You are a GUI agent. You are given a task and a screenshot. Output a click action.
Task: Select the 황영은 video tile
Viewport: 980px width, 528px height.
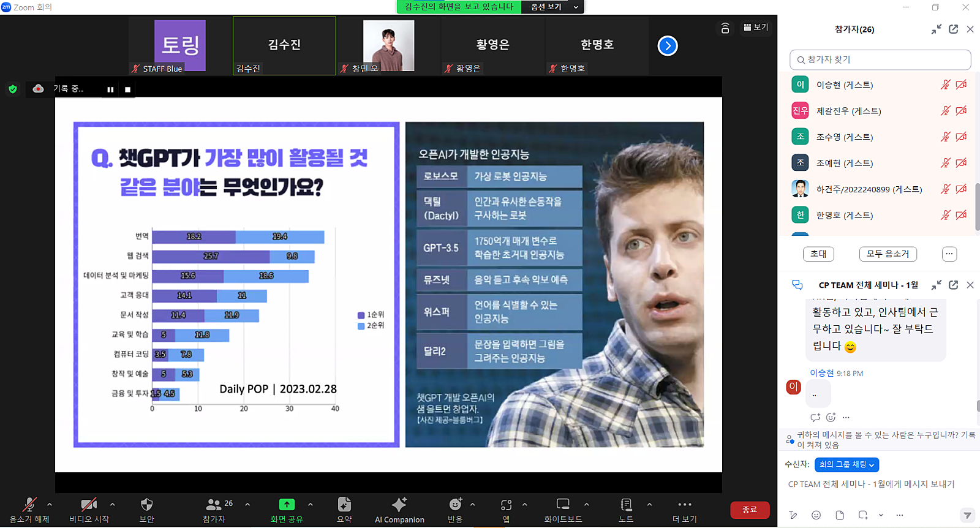[492, 46]
